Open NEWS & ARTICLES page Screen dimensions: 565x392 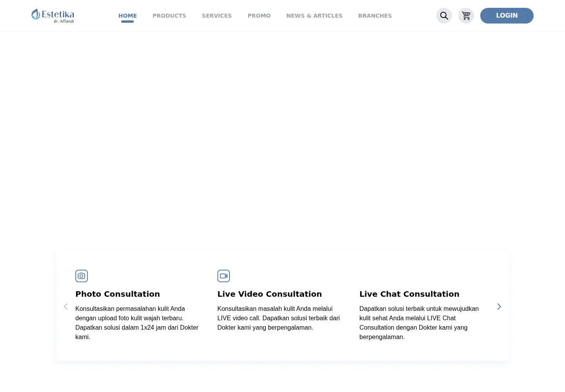314,16
